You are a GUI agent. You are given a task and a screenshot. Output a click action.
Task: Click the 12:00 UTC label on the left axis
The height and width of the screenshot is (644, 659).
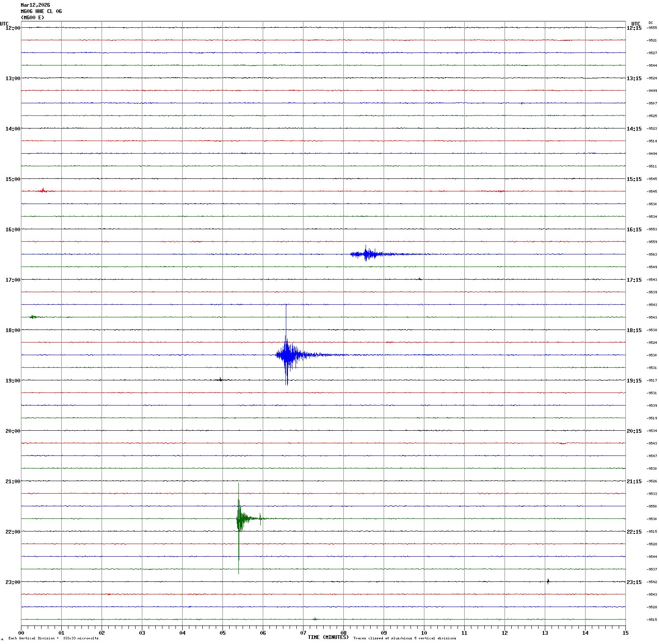[13, 28]
